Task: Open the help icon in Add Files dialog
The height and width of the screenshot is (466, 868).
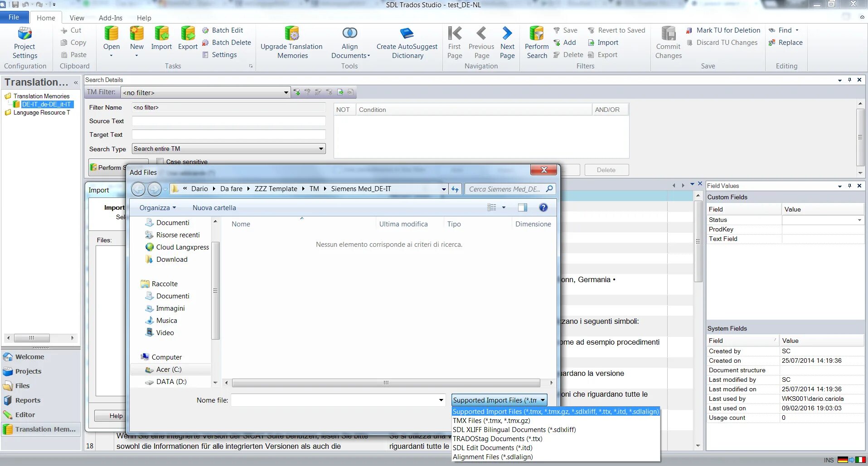Action: (543, 207)
